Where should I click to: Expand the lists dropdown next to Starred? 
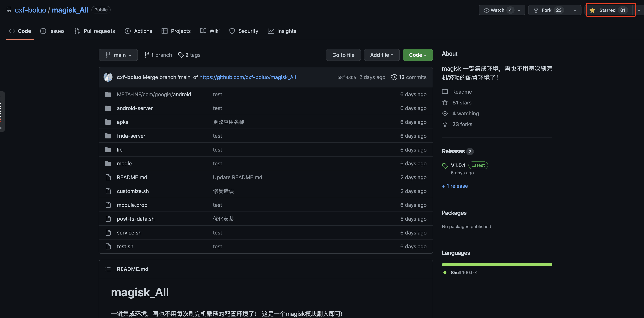(x=639, y=10)
